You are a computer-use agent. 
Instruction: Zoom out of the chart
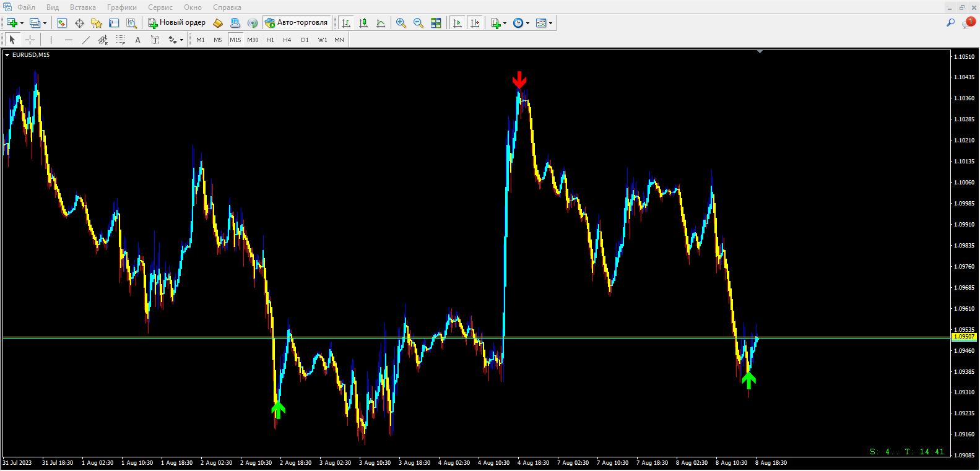(x=418, y=23)
